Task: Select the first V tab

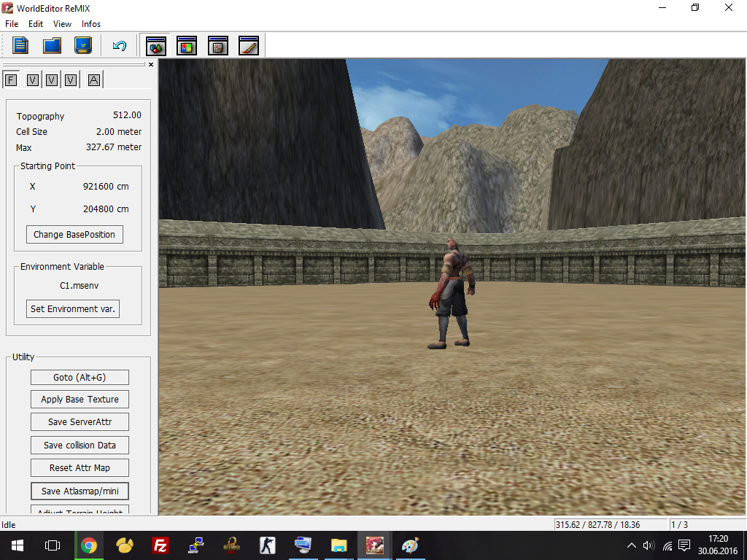Action: coord(32,80)
